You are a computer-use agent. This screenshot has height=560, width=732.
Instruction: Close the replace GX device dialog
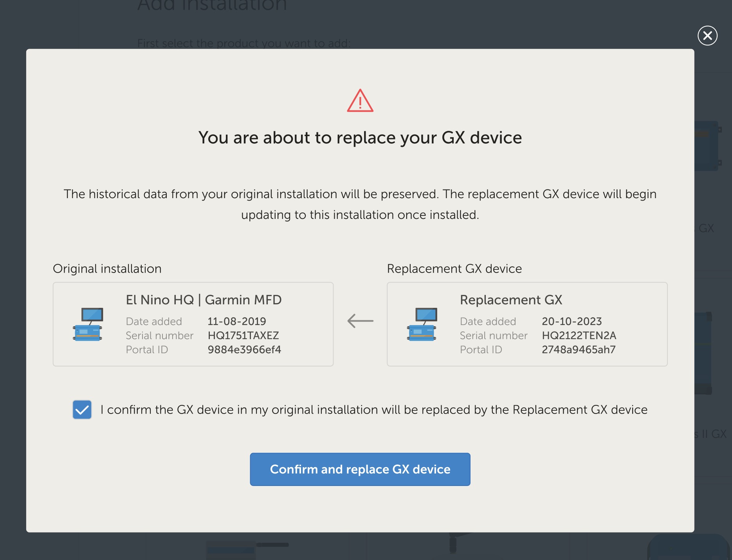(x=708, y=36)
